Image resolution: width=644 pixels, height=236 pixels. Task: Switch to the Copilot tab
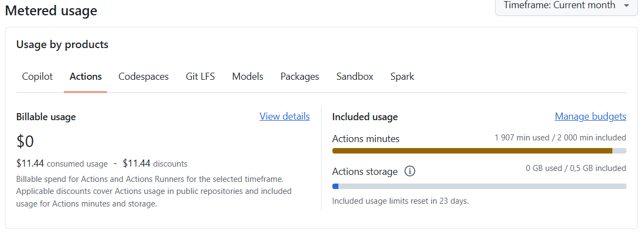pyautogui.click(x=37, y=76)
